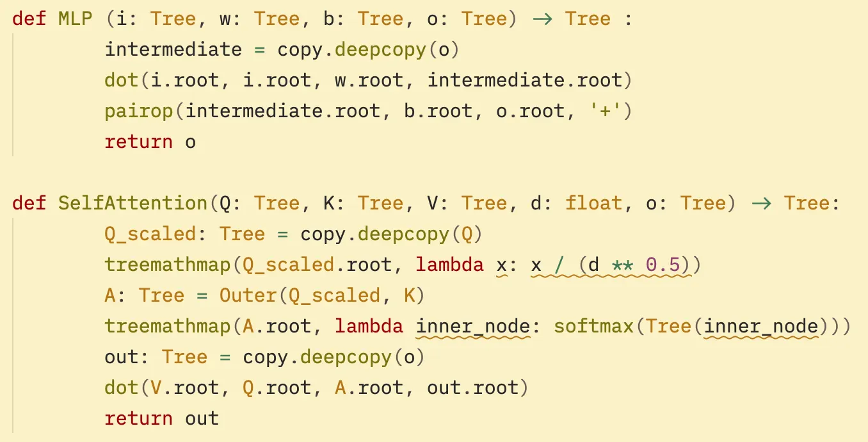Place cursor on 'return o' line
The height and width of the screenshot is (442, 868).
[150, 142]
